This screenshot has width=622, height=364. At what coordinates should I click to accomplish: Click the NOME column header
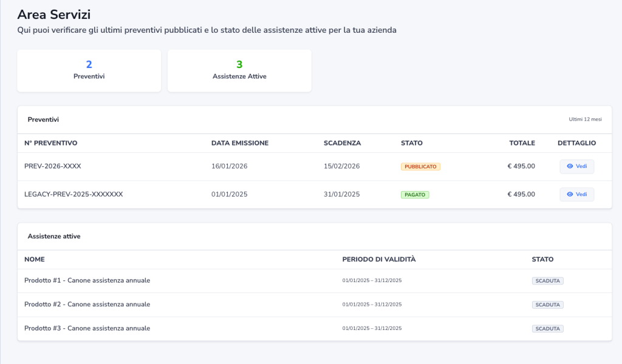coord(34,260)
